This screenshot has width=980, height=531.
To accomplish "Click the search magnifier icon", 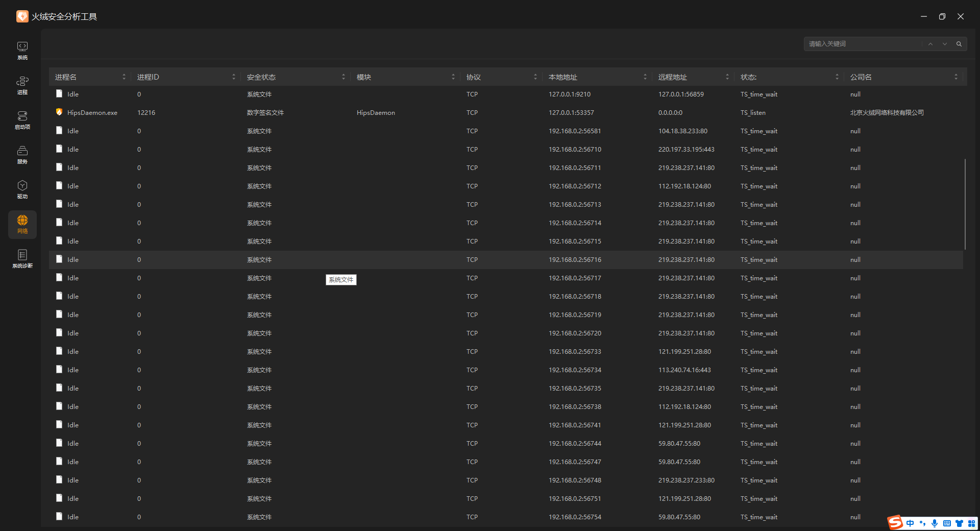I will (959, 44).
